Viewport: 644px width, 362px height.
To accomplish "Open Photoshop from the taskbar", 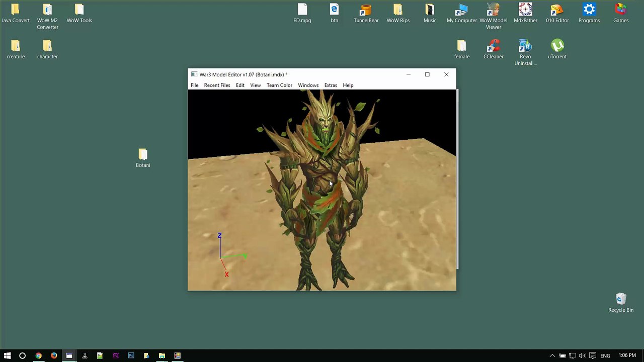I will (x=131, y=355).
